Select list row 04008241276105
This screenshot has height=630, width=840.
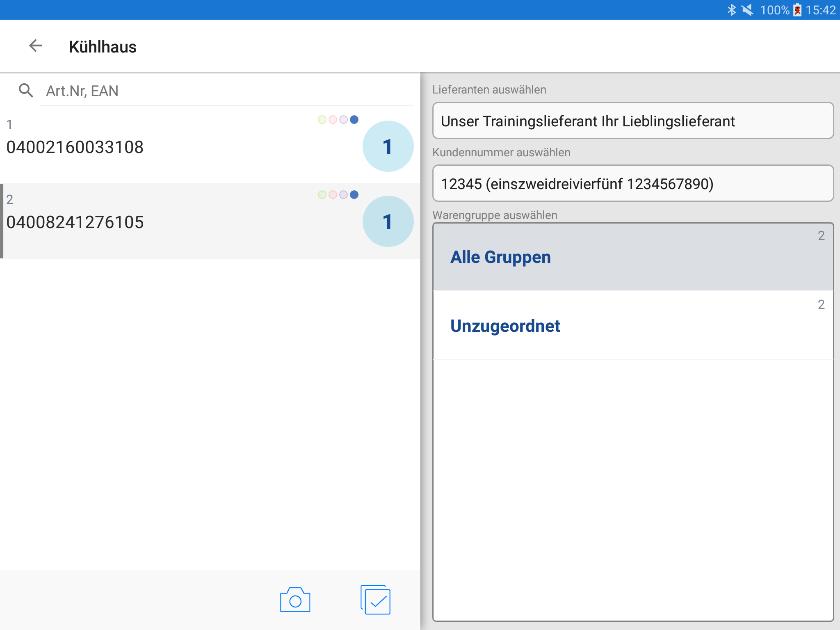164,222
